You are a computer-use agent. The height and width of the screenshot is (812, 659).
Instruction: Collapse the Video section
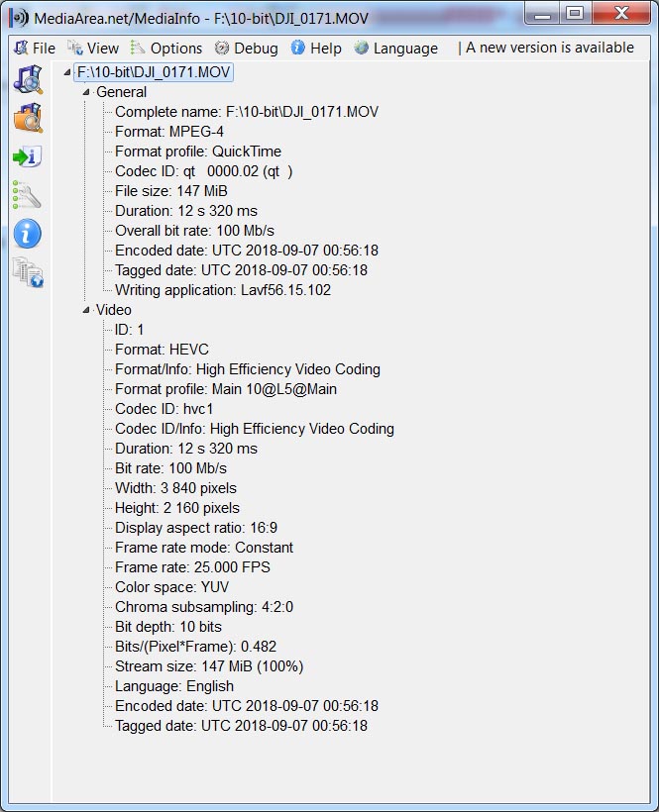click(86, 310)
